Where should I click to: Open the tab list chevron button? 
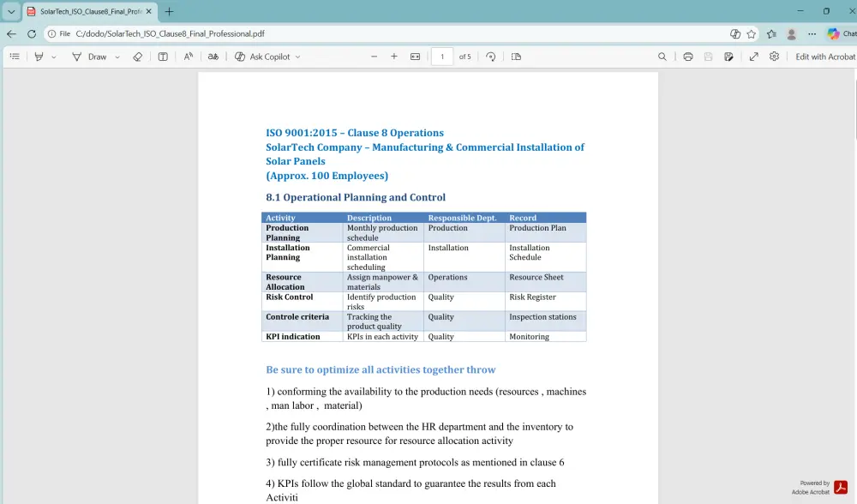pyautogui.click(x=11, y=11)
